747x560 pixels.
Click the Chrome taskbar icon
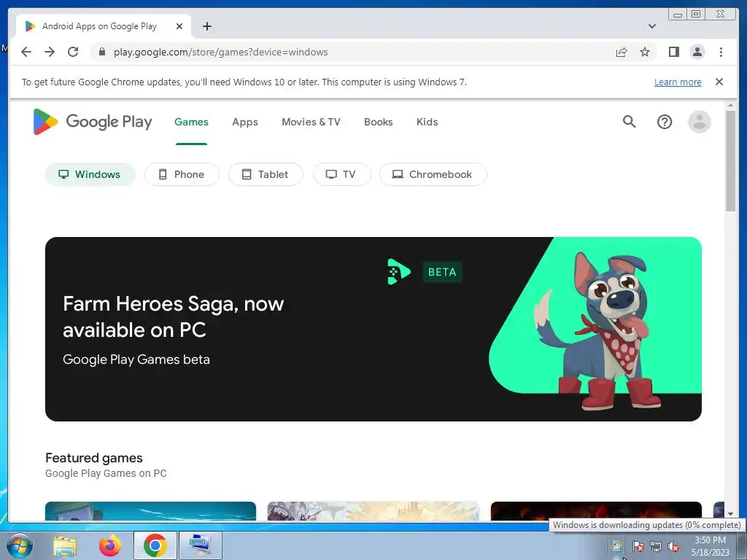(x=155, y=545)
